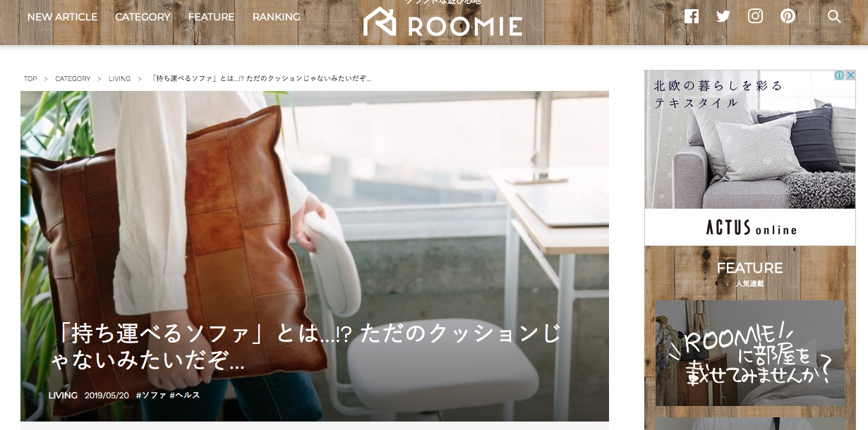
Task: Click the LIVING label below article title
Action: point(63,395)
